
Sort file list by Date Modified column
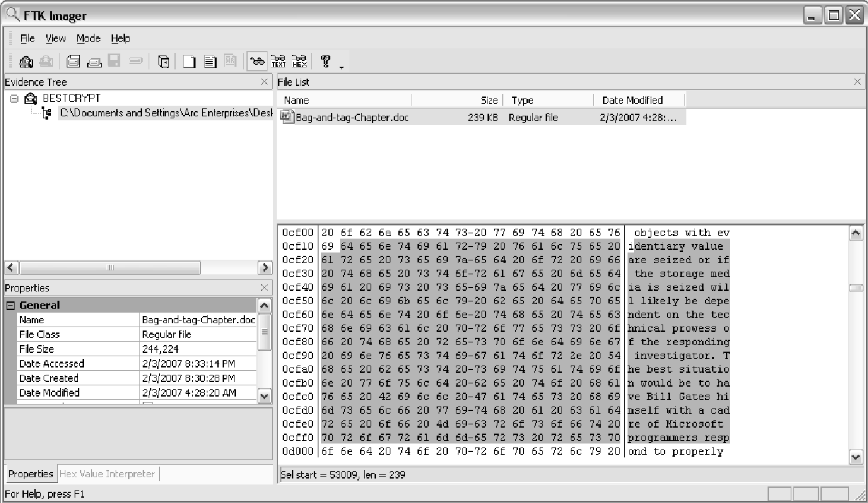639,100
